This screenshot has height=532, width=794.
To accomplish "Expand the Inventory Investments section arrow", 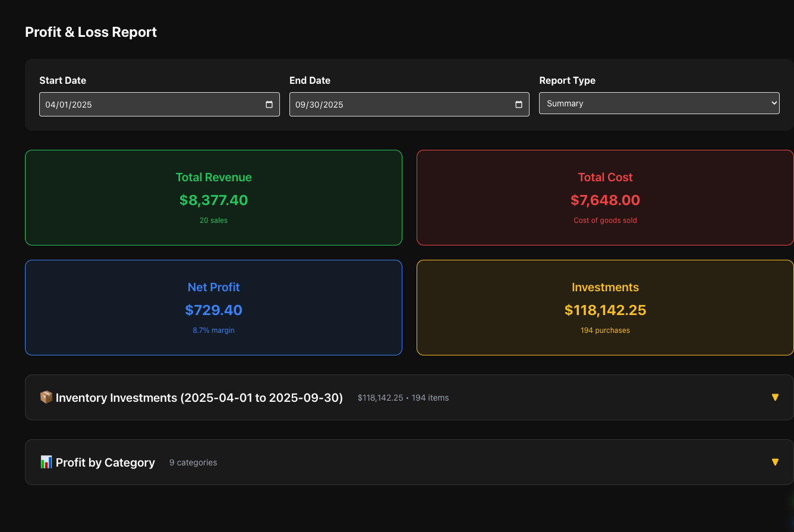I will pos(775,397).
